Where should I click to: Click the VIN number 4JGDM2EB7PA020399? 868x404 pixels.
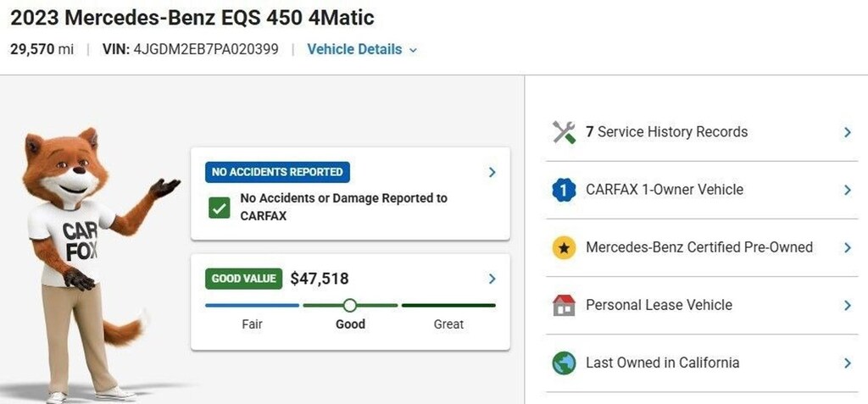206,49
